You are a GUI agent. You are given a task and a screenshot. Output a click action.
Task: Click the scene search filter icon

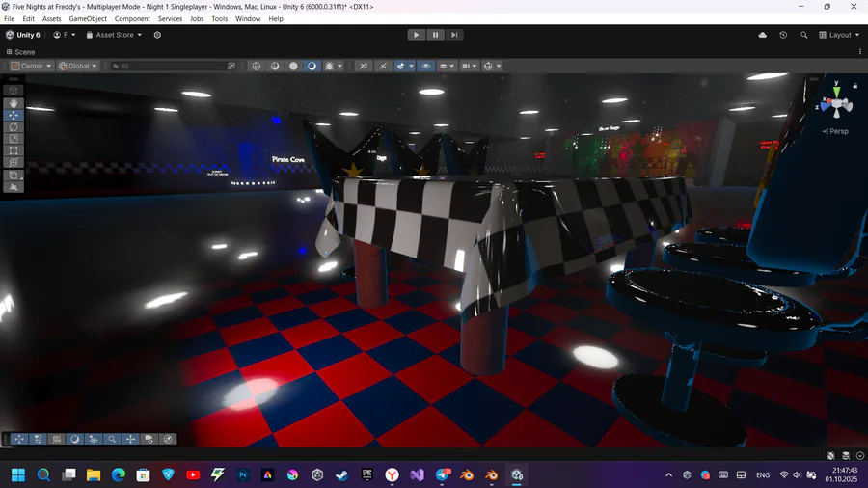tap(231, 66)
